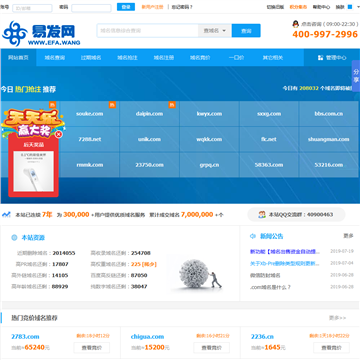Click the souke.com domain tile
The height and width of the screenshot is (360, 360).
pos(90,114)
